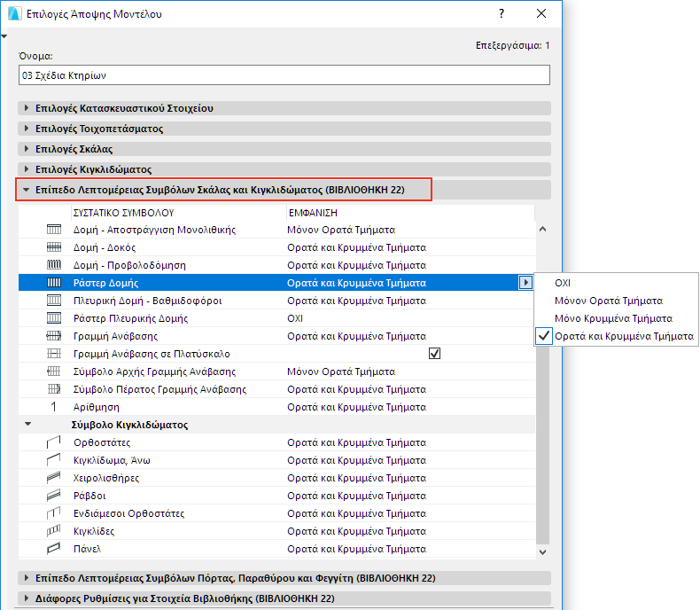Click the Δομή - Προβολοδόμηση symbol icon
This screenshot has height=610, width=700.
[x=54, y=265]
